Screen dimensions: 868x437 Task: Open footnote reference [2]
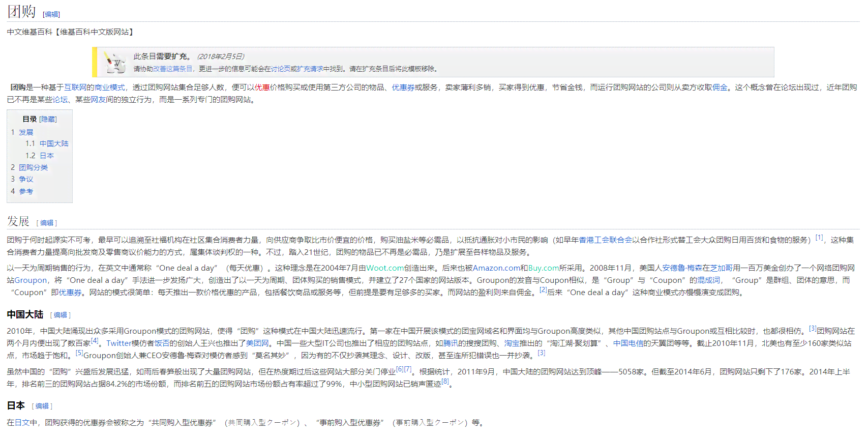(543, 290)
